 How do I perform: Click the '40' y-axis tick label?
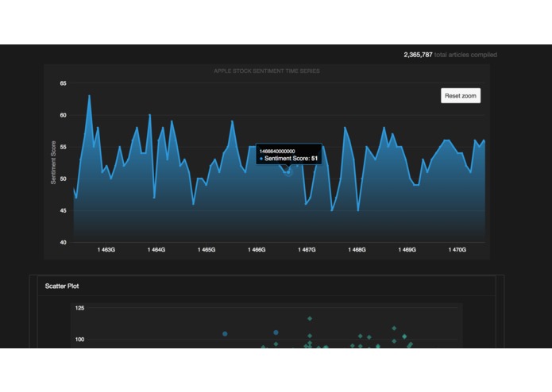(x=63, y=243)
